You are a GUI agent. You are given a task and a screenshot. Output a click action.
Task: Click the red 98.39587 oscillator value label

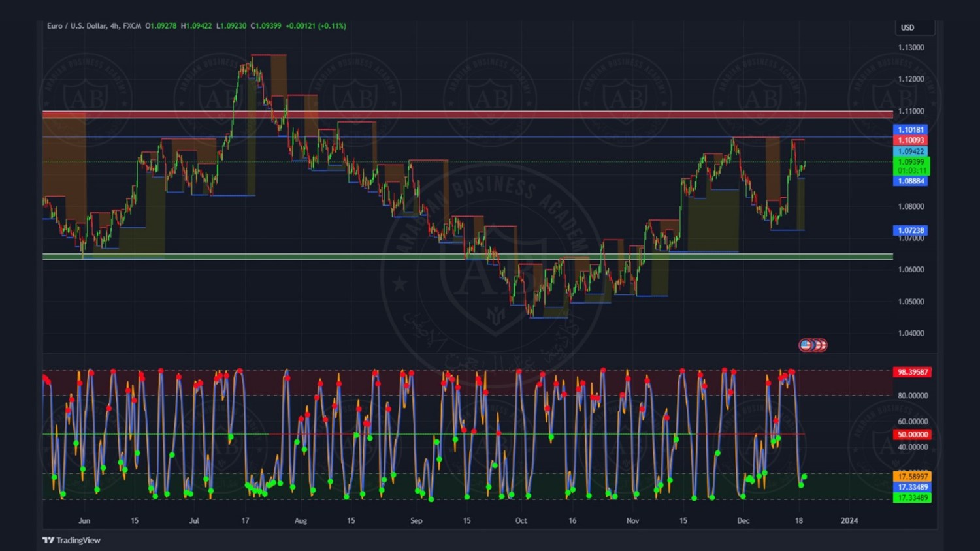point(912,372)
